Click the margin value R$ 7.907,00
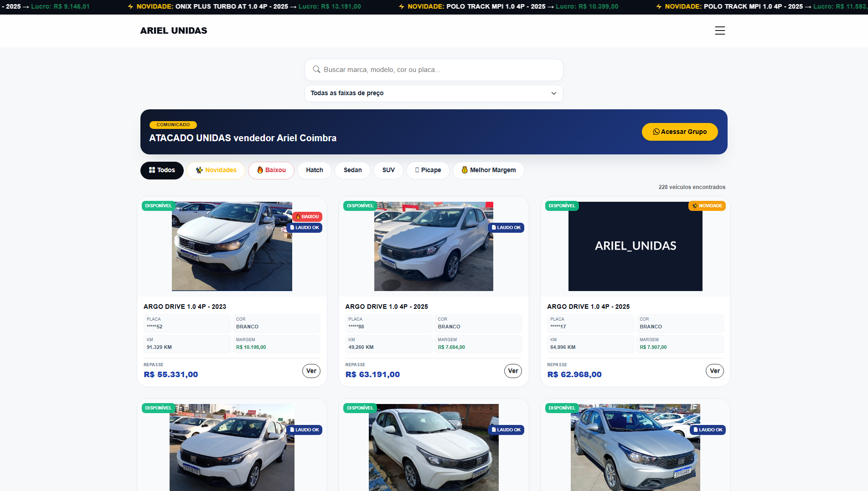The width and height of the screenshot is (868, 491). point(653,347)
